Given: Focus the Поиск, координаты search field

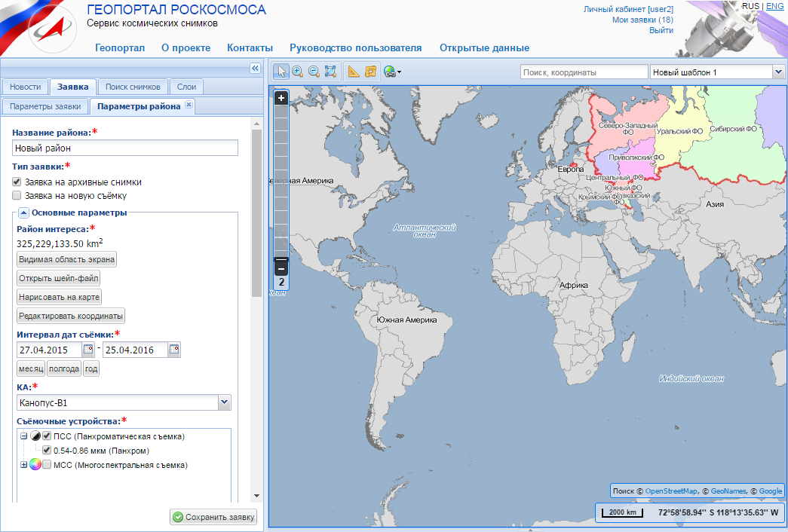Looking at the screenshot, I should (584, 72).
